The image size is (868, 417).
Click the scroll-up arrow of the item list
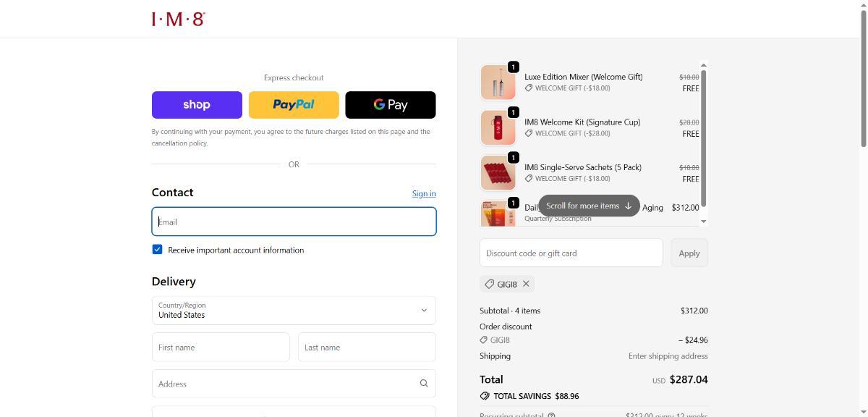pyautogui.click(x=704, y=65)
